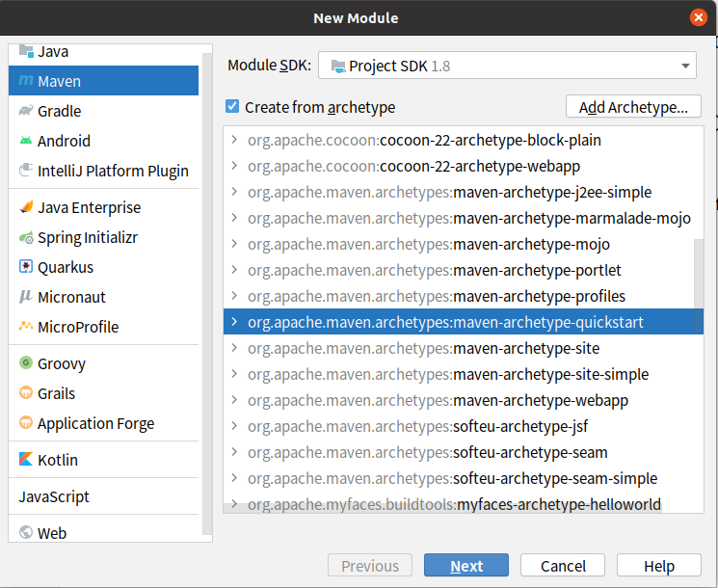
Task: Expand softeu-archetype-seam chevron
Action: [x=234, y=452]
